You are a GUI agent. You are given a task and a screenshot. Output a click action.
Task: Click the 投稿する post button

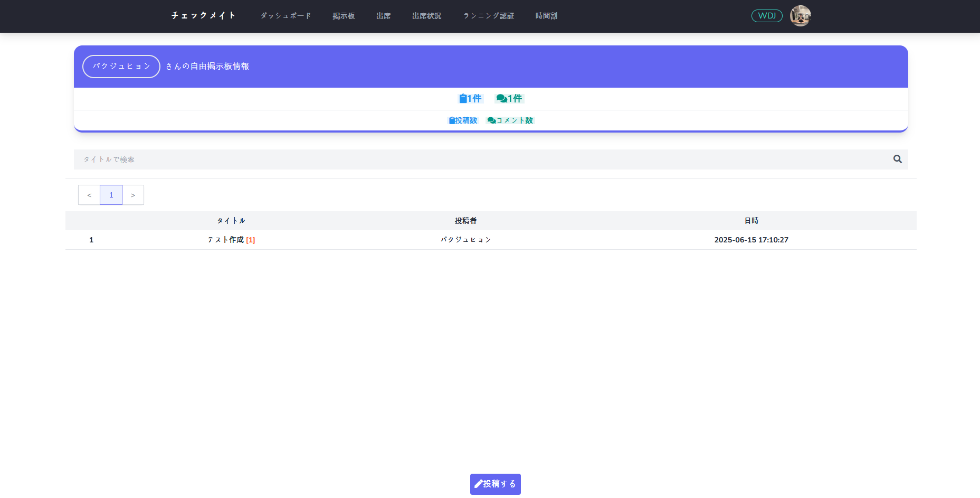pos(496,484)
